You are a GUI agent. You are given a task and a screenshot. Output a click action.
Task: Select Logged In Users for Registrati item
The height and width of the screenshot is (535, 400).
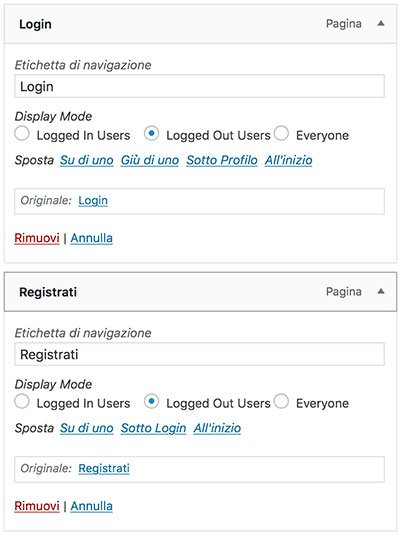pos(22,401)
